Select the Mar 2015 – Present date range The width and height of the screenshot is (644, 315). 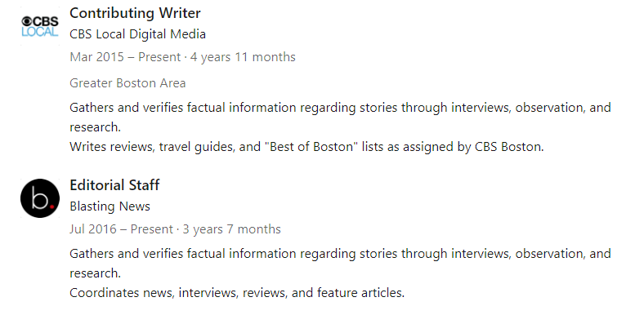pyautogui.click(x=125, y=57)
